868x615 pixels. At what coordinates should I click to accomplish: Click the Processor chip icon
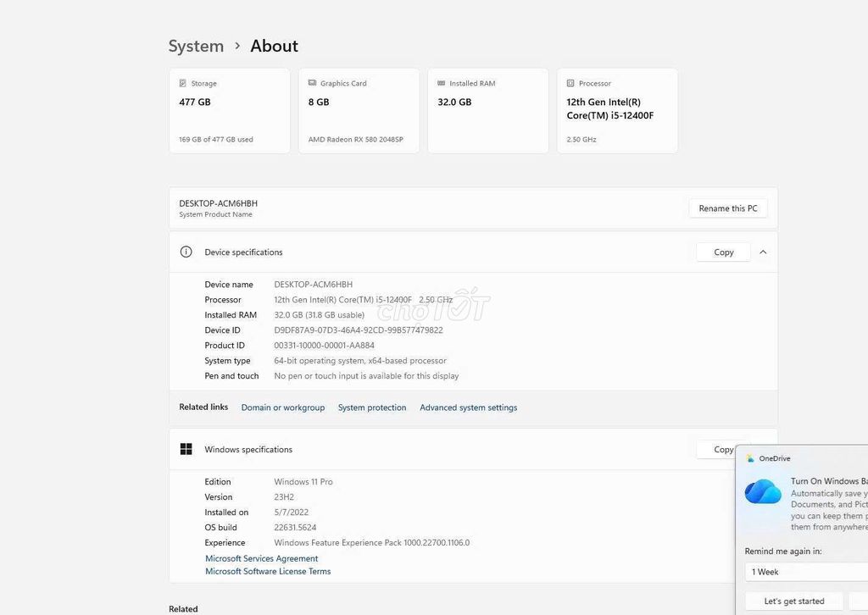(570, 84)
